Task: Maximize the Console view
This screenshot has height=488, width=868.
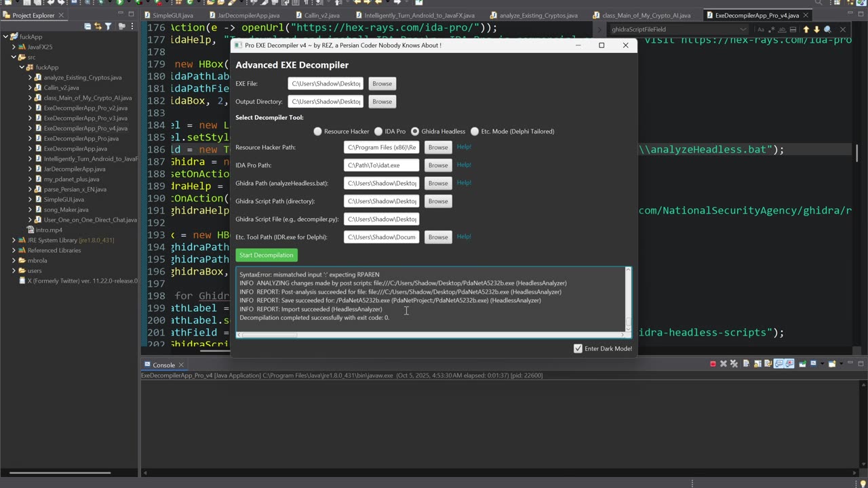Action: (x=861, y=364)
